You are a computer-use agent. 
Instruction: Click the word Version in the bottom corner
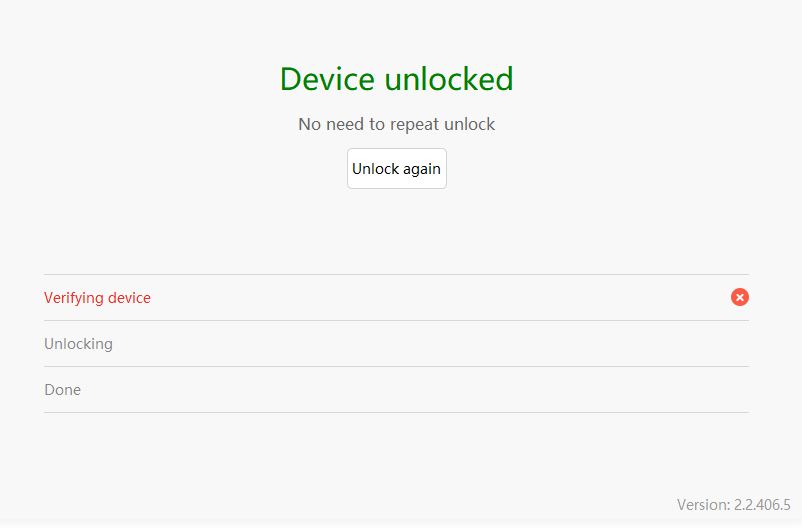[x=704, y=505]
